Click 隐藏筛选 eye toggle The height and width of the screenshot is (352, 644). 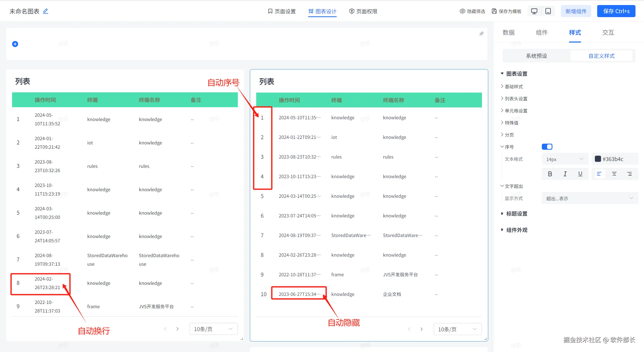[x=472, y=11]
